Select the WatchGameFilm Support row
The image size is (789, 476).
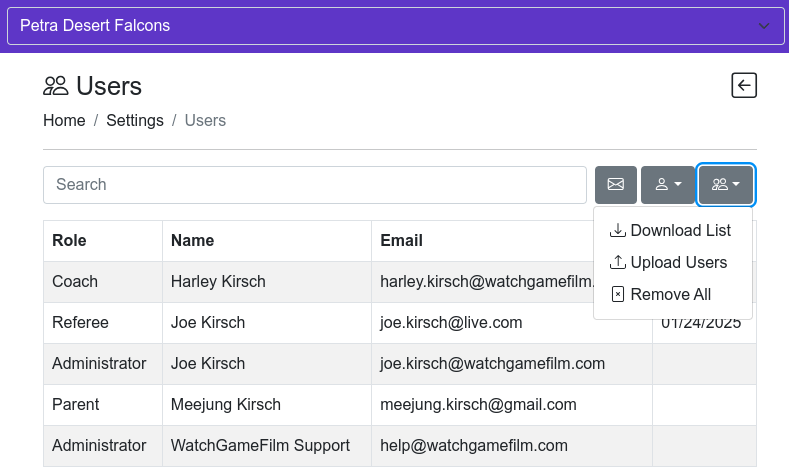400,446
